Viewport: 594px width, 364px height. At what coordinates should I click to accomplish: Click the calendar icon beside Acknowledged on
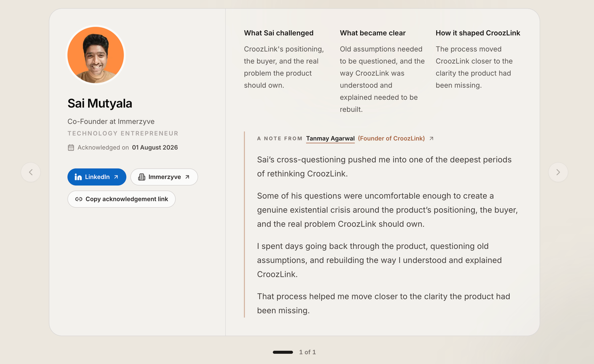pyautogui.click(x=71, y=147)
